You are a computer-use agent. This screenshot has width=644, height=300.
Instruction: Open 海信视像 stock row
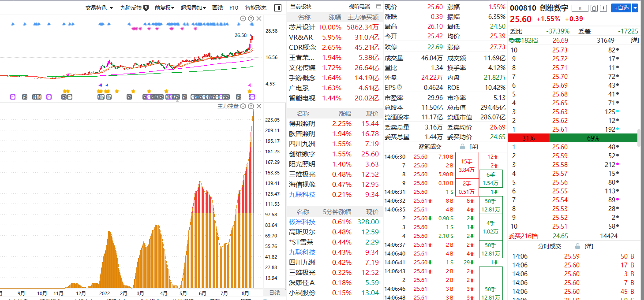pos(334,184)
